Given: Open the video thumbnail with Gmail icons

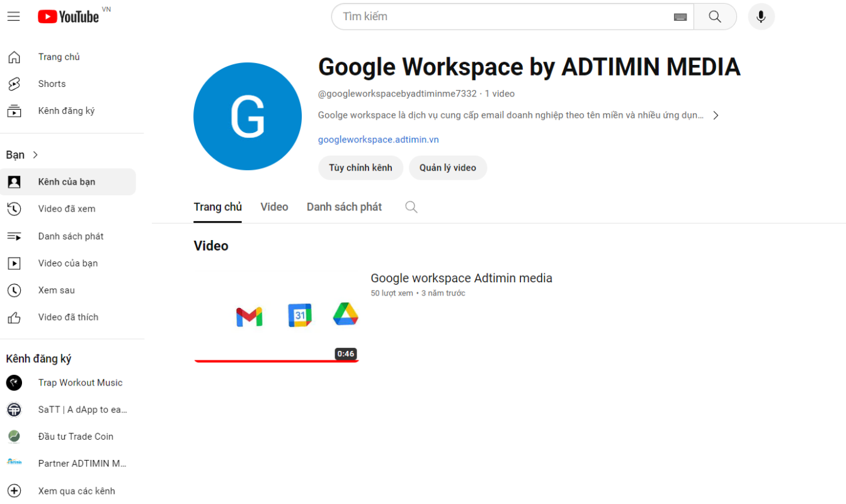Looking at the screenshot, I should point(277,316).
